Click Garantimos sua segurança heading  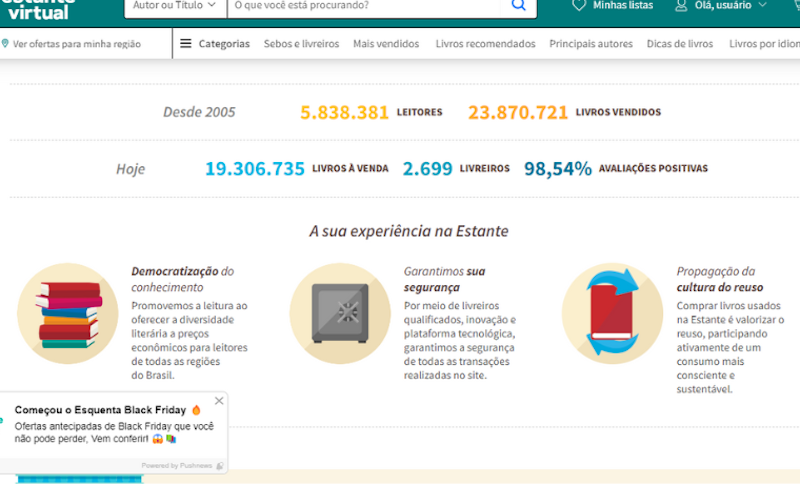pos(444,279)
